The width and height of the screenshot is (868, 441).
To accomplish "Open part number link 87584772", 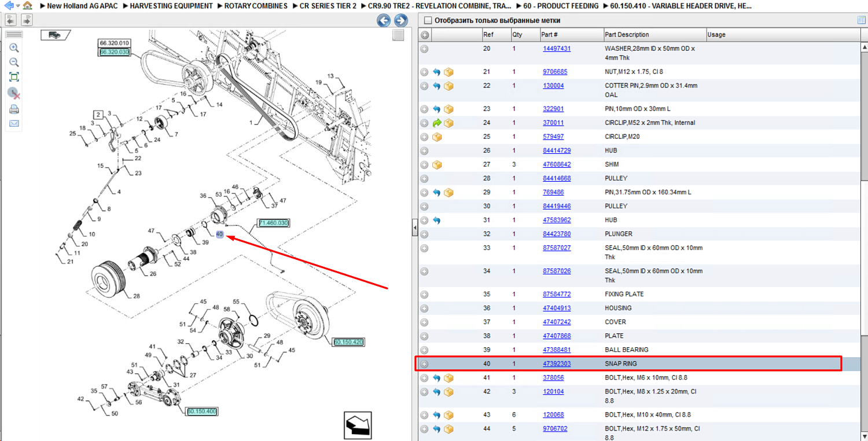I will pos(557,294).
